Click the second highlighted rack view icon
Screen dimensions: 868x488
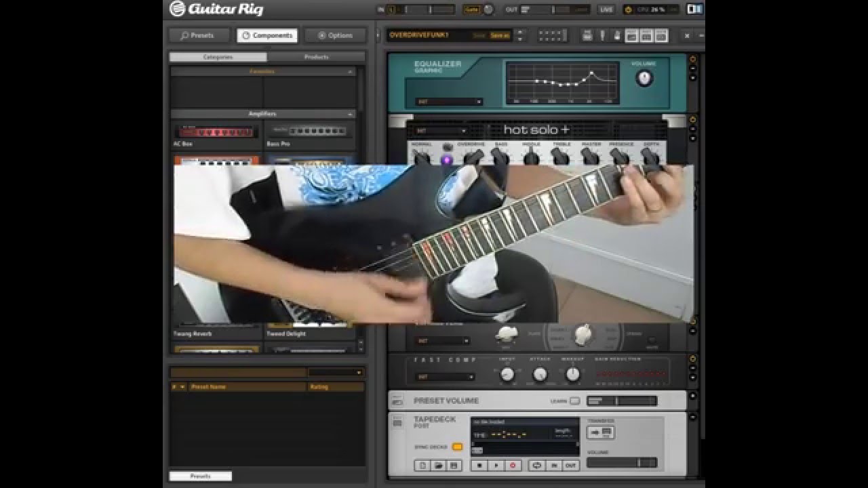pos(646,35)
